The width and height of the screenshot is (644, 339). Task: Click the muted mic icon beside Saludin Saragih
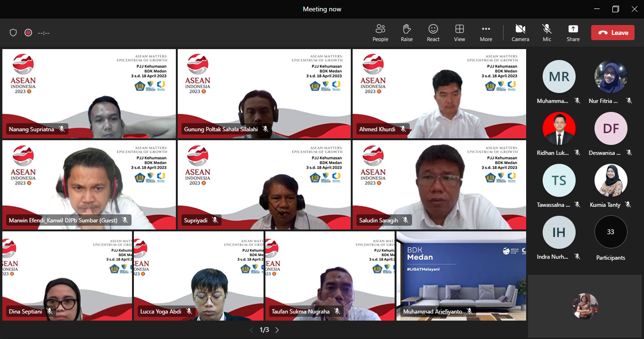(x=405, y=220)
